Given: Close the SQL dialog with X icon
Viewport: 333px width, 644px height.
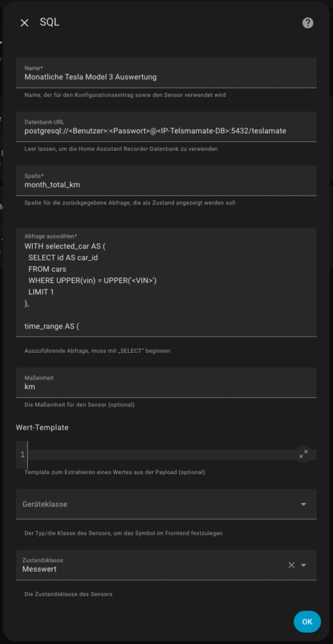Looking at the screenshot, I should (25, 23).
